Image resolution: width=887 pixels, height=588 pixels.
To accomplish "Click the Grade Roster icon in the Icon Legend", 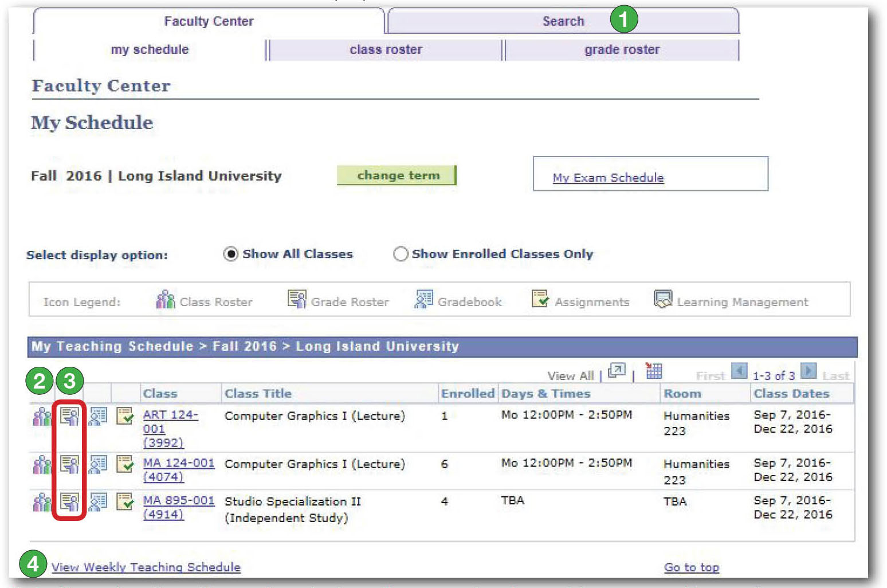I will [296, 299].
